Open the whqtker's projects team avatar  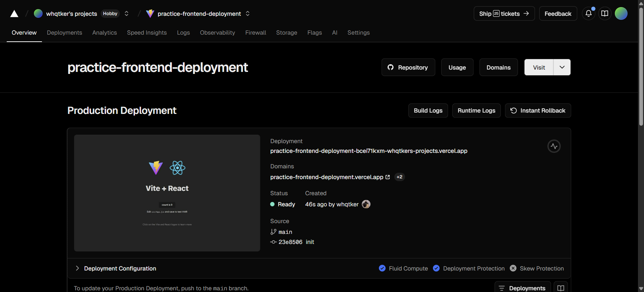[38, 13]
